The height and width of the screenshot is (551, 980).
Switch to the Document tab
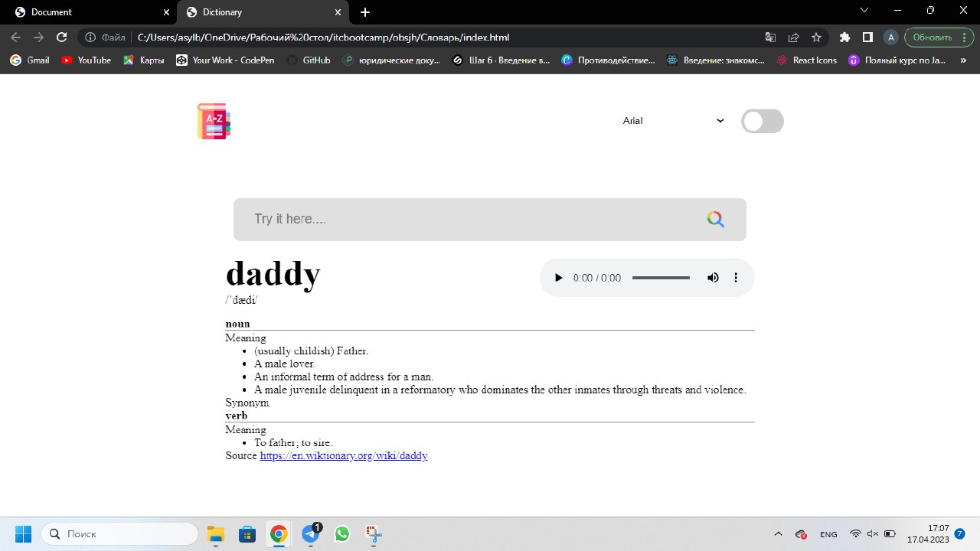pyautogui.click(x=88, y=12)
